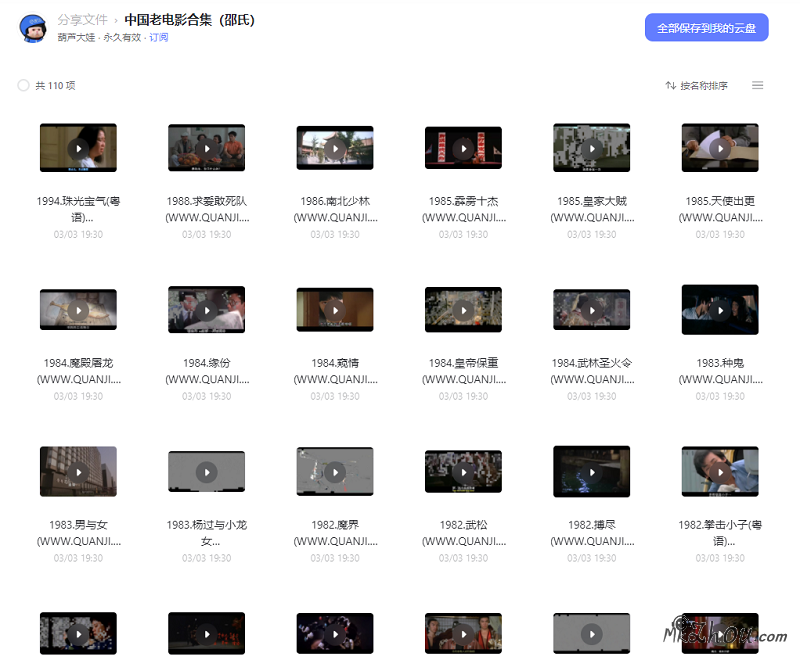This screenshot has width=800, height=660.
Task: Open the 1983.种鬼 file name
Action: point(720,371)
